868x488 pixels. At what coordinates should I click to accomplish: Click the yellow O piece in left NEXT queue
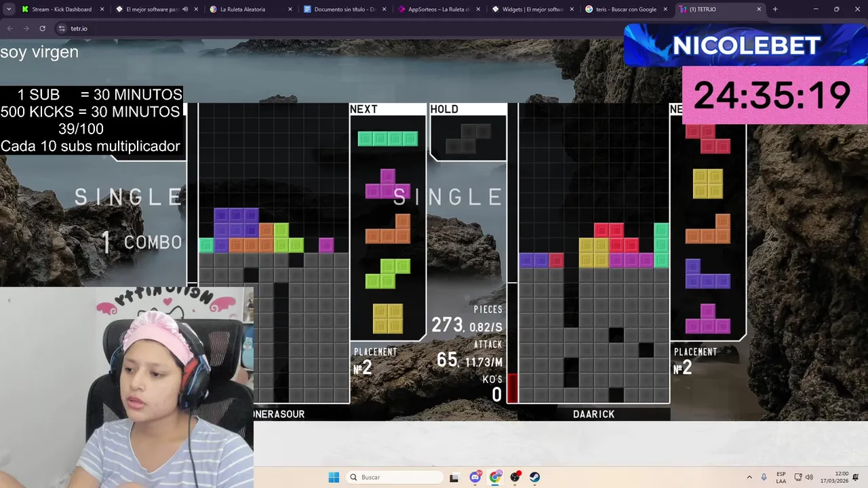pyautogui.click(x=388, y=318)
